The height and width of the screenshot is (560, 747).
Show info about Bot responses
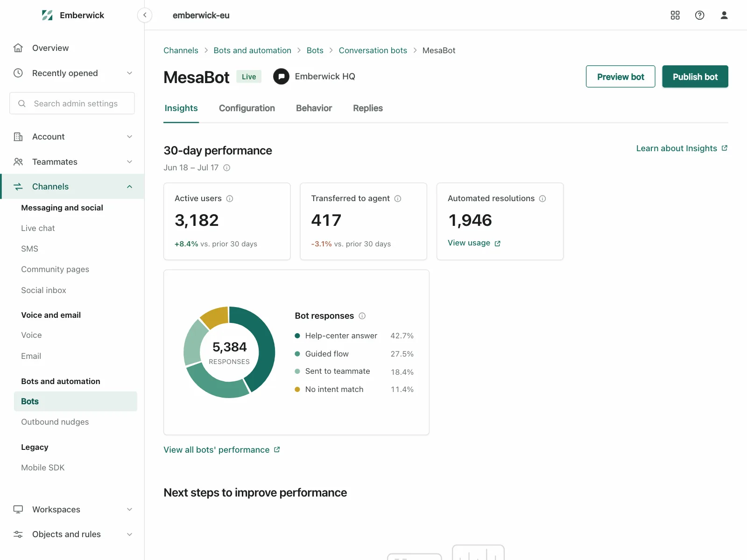pyautogui.click(x=362, y=316)
